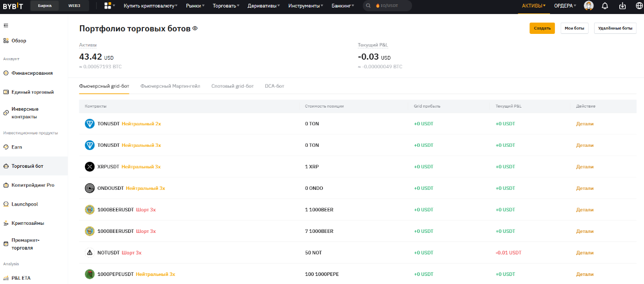
Task: Open the notifications bell
Action: pos(605,6)
